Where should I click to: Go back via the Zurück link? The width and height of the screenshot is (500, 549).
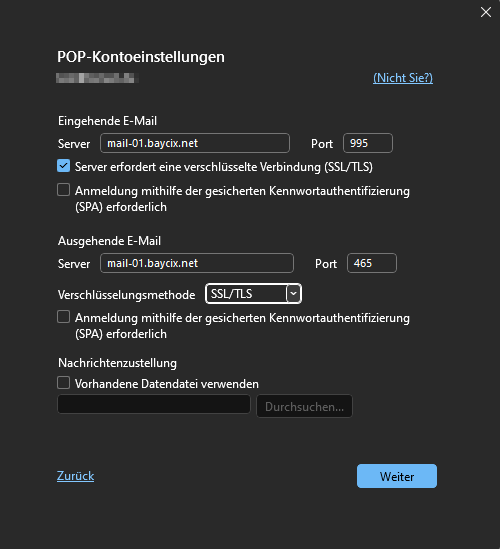(75, 476)
